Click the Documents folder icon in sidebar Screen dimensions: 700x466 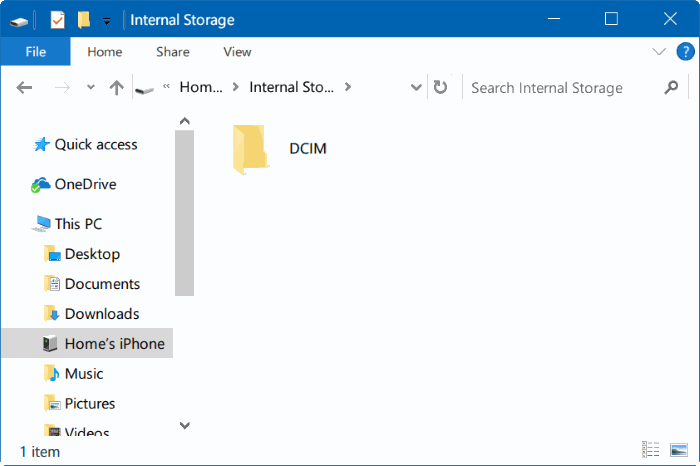coord(52,283)
